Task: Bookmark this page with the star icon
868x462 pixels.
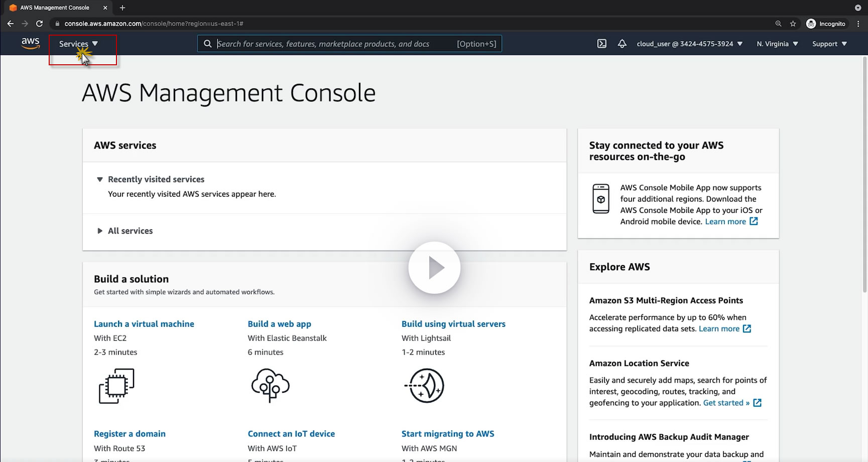Action: (x=793, y=24)
